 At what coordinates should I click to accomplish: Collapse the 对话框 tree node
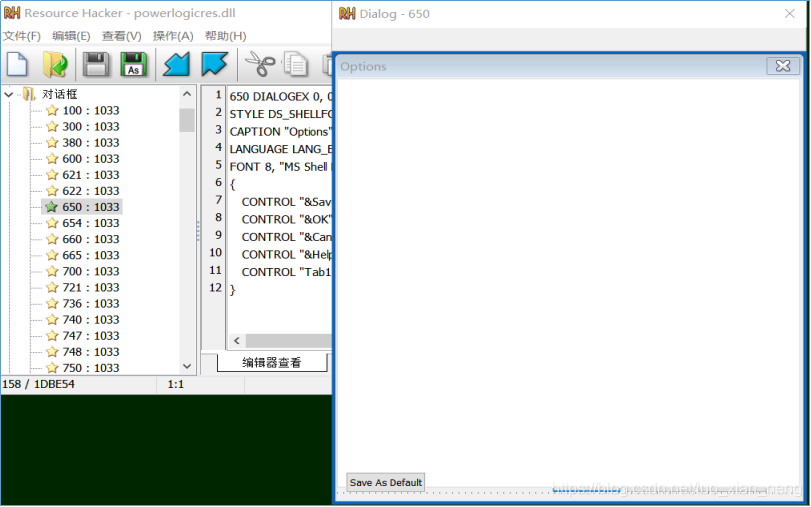click(9, 94)
